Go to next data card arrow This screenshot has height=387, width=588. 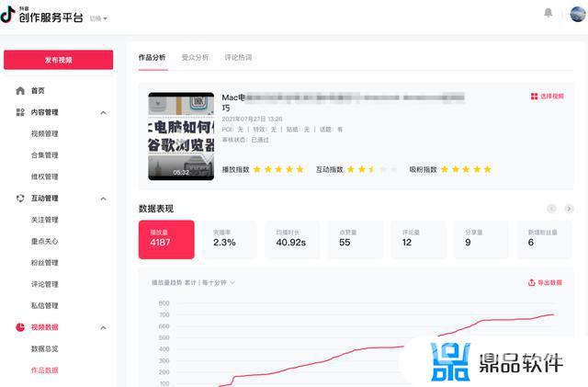(569, 209)
